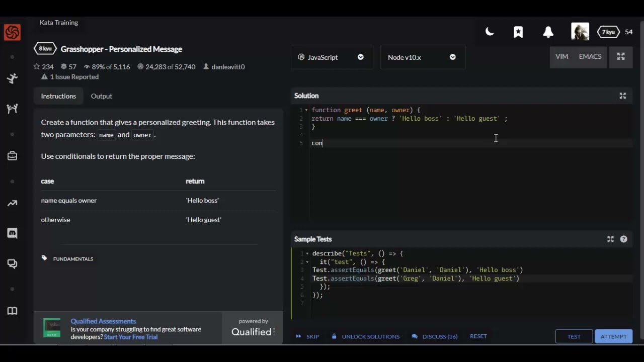The image size is (644, 362).
Task: Collapse the function greet code fold arrow
Action: point(306,110)
